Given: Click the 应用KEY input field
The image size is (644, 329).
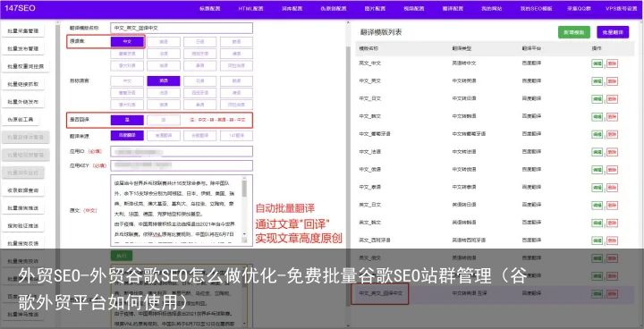Looking at the screenshot, I should [182, 165].
